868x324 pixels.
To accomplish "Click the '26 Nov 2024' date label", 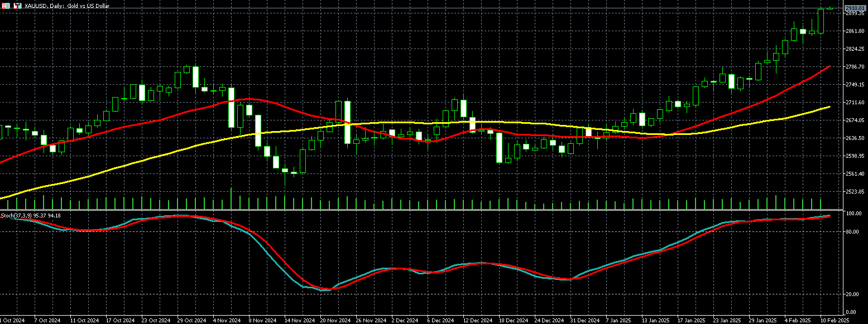I will click(x=372, y=321).
